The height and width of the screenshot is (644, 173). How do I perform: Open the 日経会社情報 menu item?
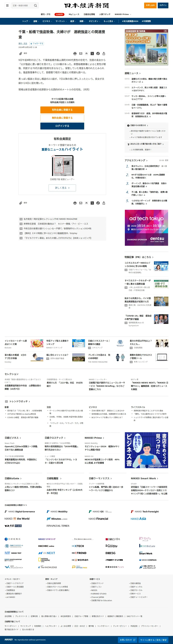[x=89, y=14]
